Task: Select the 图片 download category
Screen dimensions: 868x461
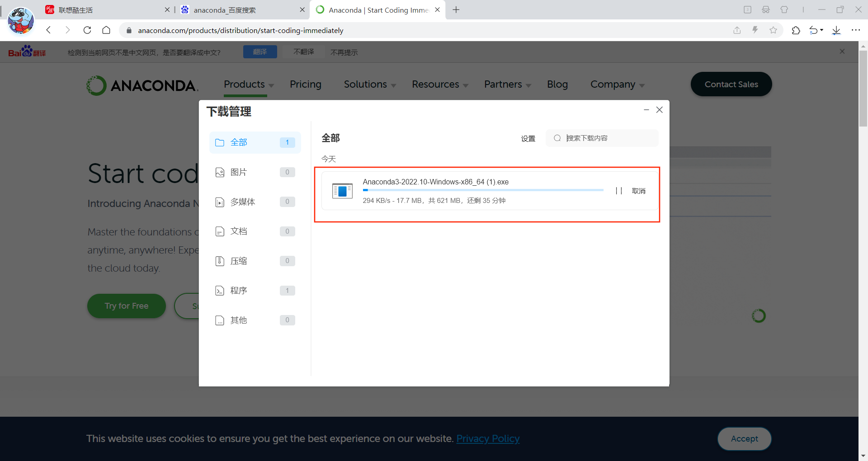Action: pyautogui.click(x=255, y=172)
